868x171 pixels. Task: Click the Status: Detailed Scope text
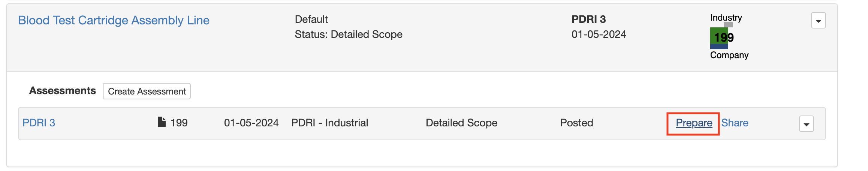coord(349,34)
